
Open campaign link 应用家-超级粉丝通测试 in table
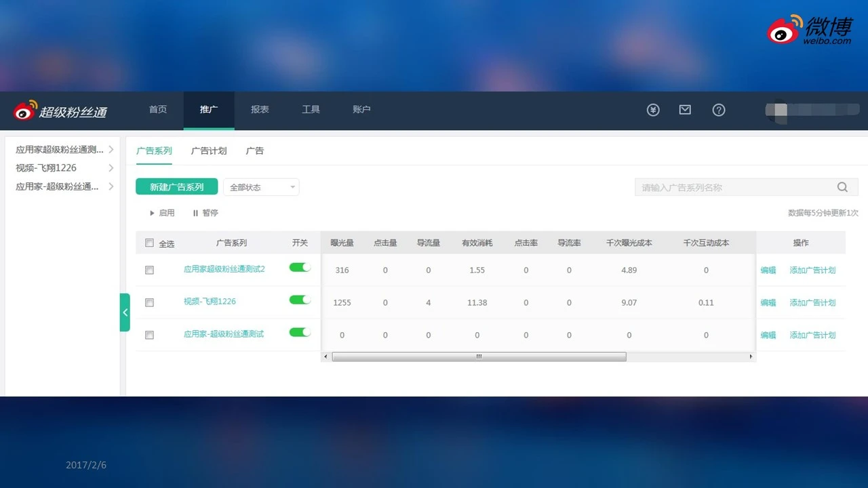click(224, 334)
